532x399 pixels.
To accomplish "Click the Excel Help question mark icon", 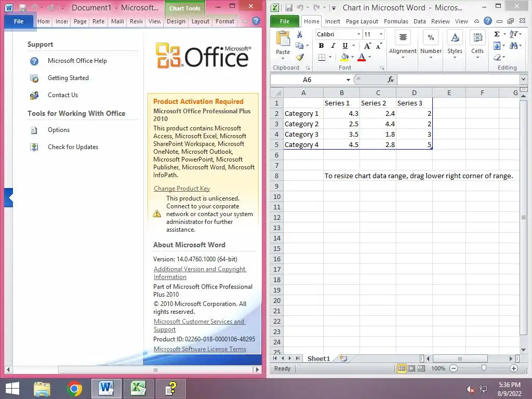I will 487,21.
